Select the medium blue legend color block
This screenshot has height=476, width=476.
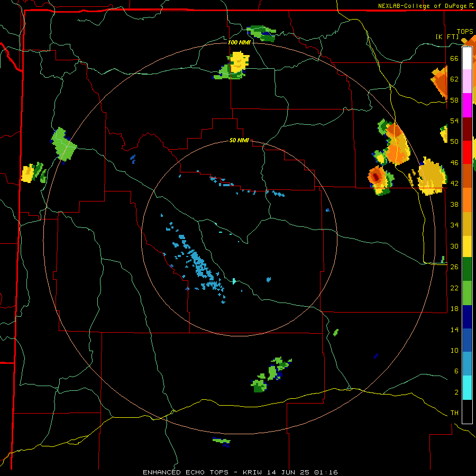pyautogui.click(x=467, y=340)
